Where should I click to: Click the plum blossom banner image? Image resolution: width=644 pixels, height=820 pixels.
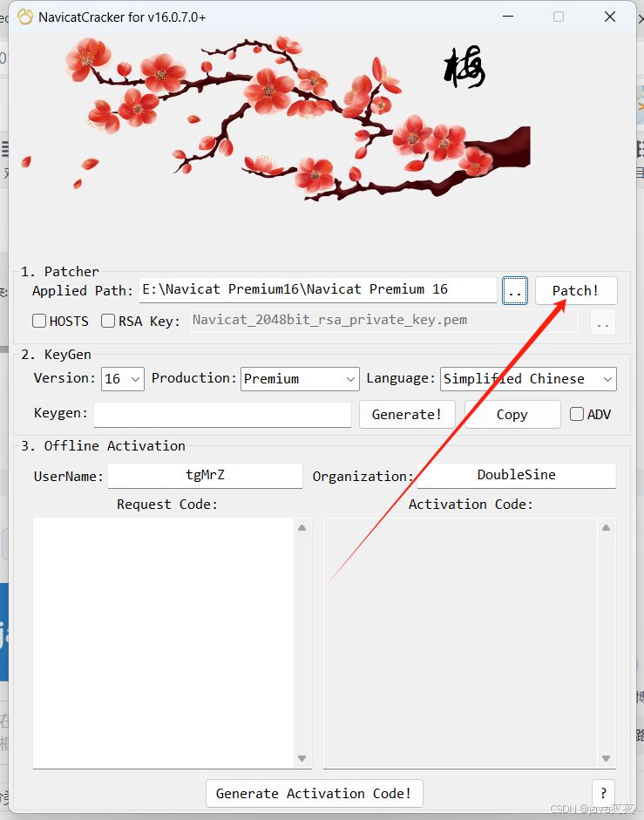pyautogui.click(x=277, y=119)
